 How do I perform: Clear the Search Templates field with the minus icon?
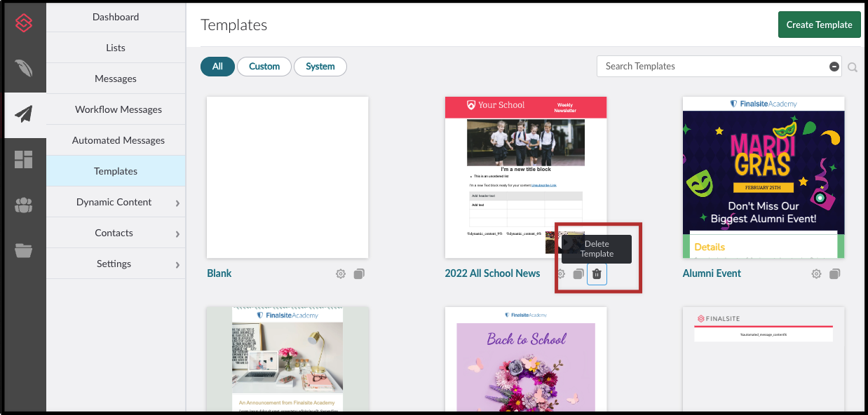click(834, 67)
